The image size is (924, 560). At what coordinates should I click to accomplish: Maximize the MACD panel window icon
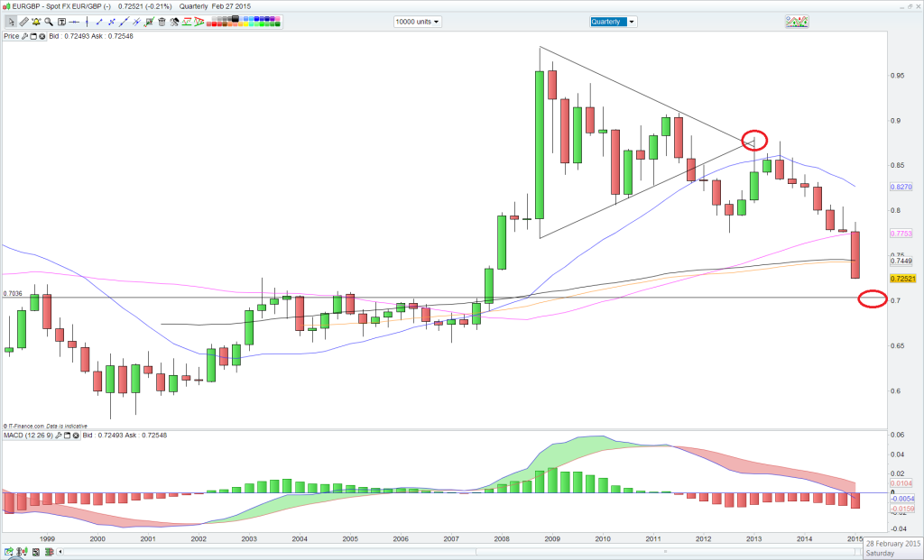(67, 436)
